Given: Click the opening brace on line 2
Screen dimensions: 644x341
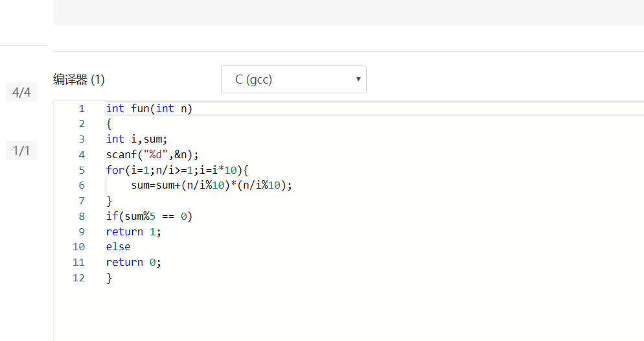Looking at the screenshot, I should pos(109,124).
